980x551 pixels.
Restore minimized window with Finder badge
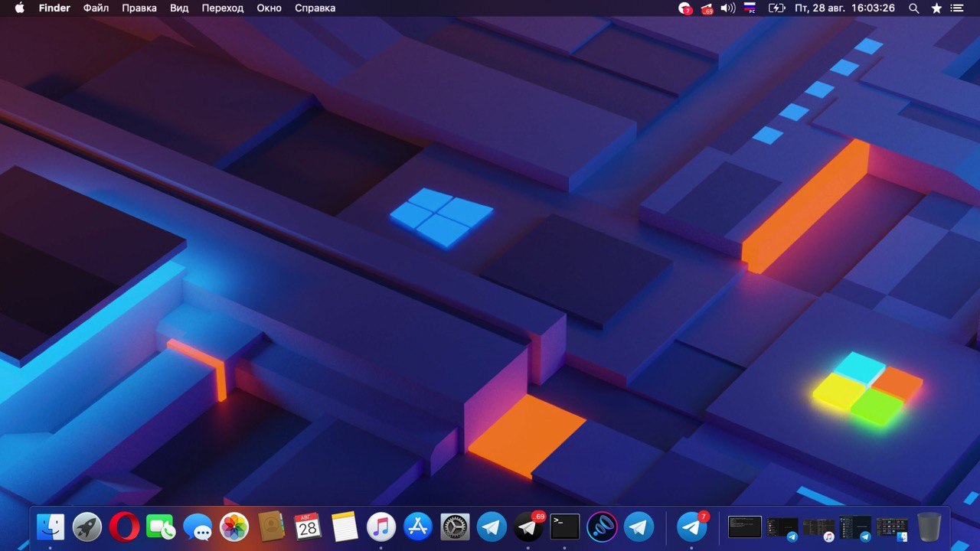point(893,528)
